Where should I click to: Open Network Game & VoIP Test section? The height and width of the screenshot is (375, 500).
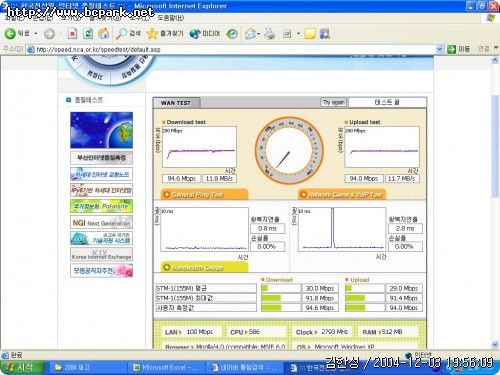[342, 195]
